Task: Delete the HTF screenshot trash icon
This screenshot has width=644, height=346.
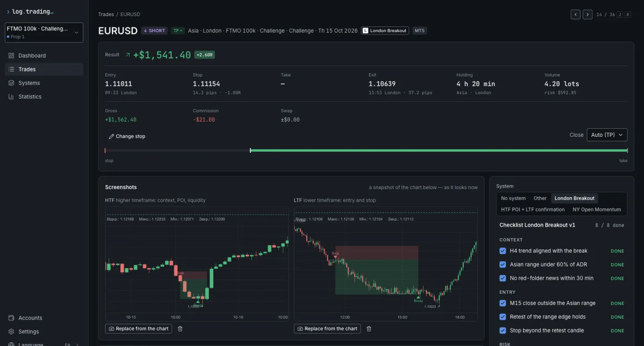Action: coord(180,329)
